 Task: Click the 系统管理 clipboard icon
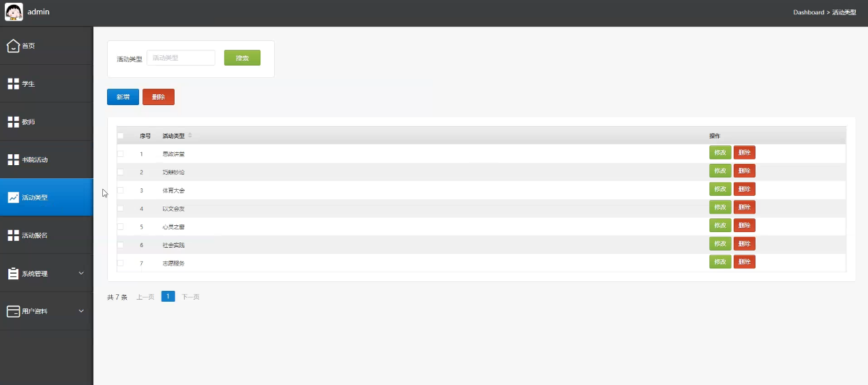(x=13, y=273)
